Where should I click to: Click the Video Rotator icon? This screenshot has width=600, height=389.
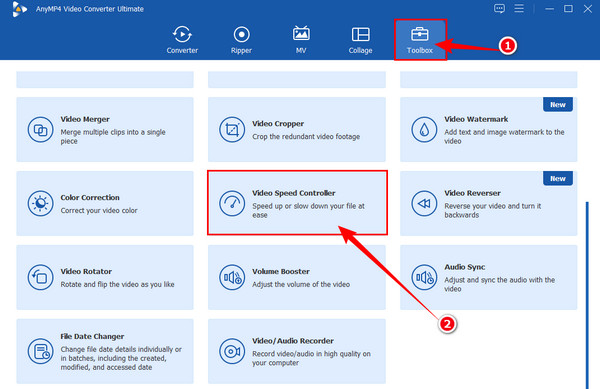(40, 277)
